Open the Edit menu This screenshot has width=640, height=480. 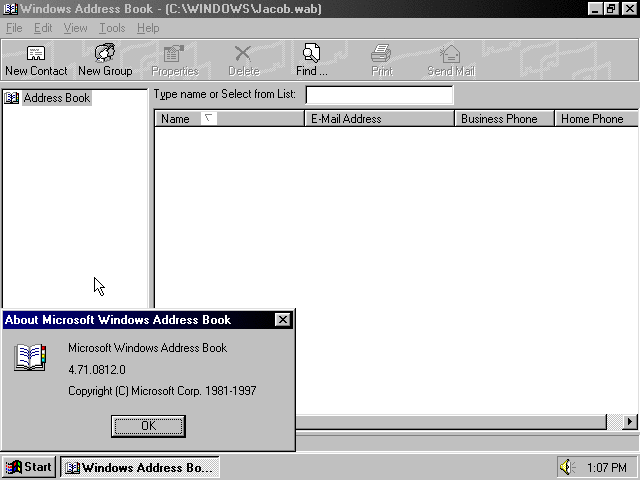pos(43,28)
